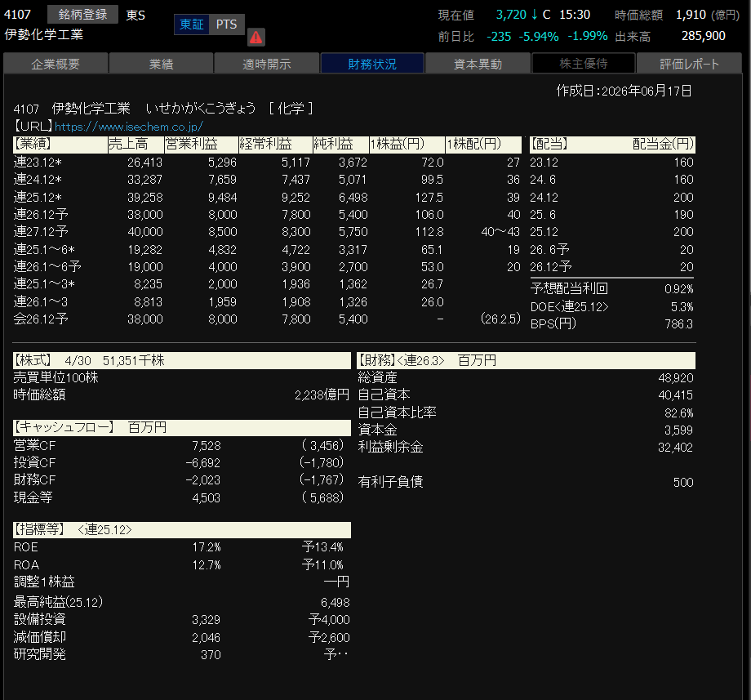Image resolution: width=751 pixels, height=700 pixels.
Task: Click the 連24.12* row label
Action: point(38,180)
